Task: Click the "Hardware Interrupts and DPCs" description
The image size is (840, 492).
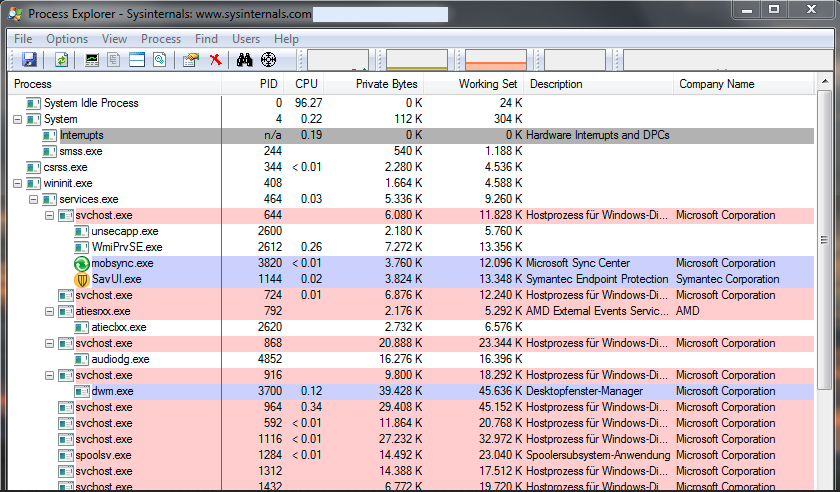Action: click(597, 135)
